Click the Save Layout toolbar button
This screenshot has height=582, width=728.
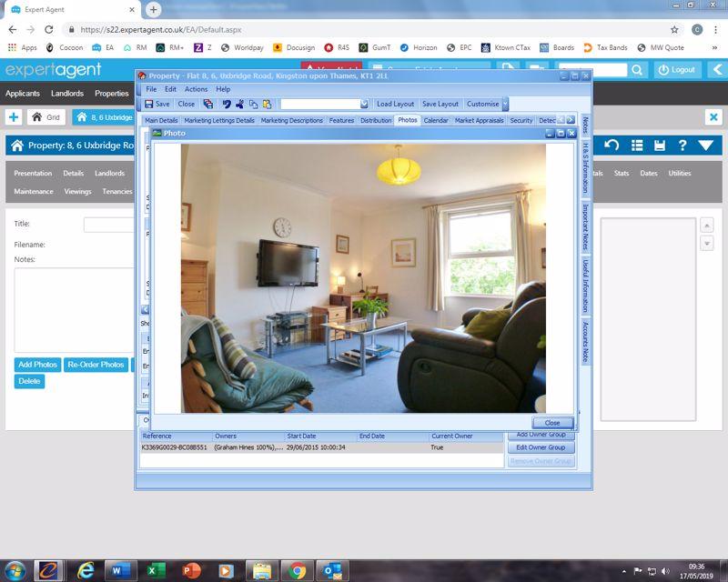[440, 104]
